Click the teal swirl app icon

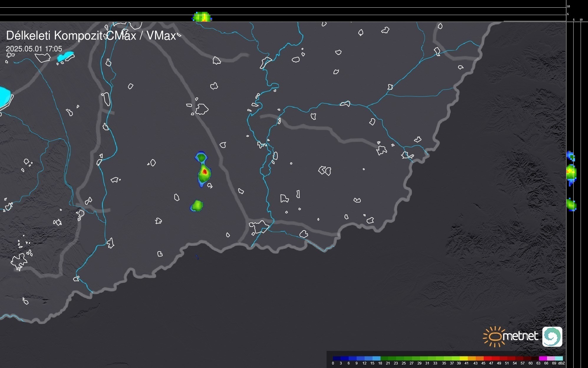552,336
